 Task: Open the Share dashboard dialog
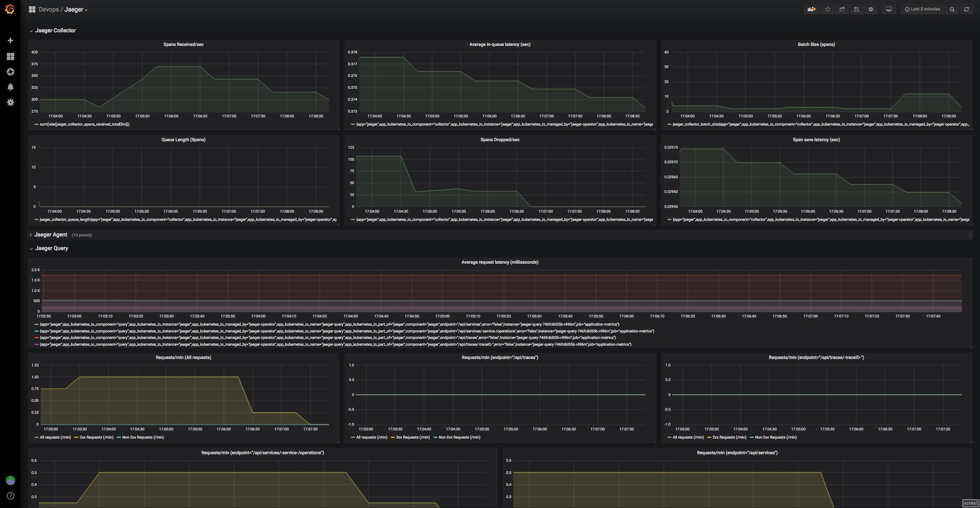tap(842, 10)
